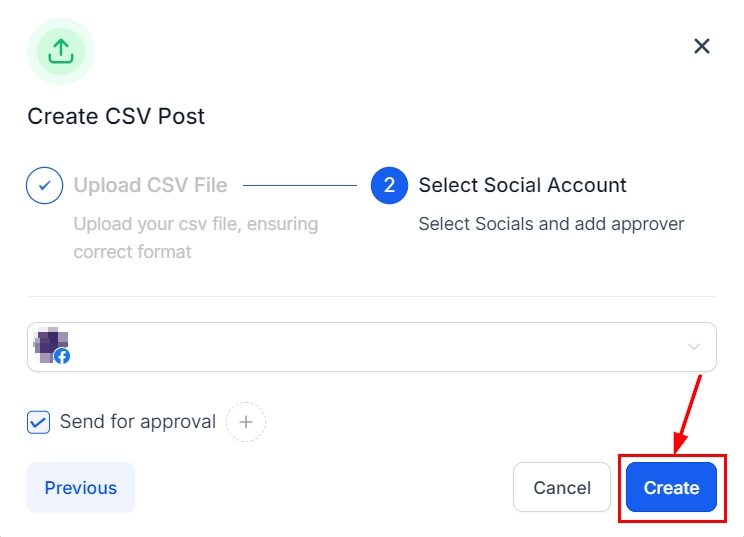Screen dimensions: 744x537
Task: Click the green upload icon
Action: pos(61,51)
